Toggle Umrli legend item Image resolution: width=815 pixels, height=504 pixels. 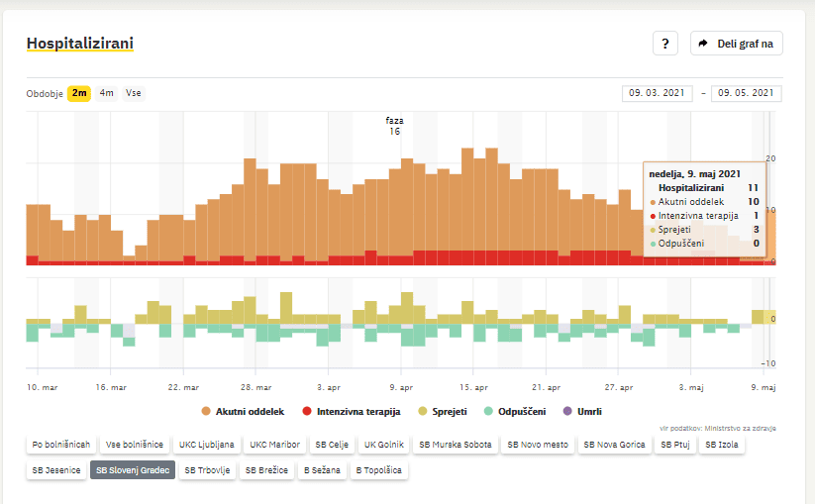pyautogui.click(x=582, y=411)
